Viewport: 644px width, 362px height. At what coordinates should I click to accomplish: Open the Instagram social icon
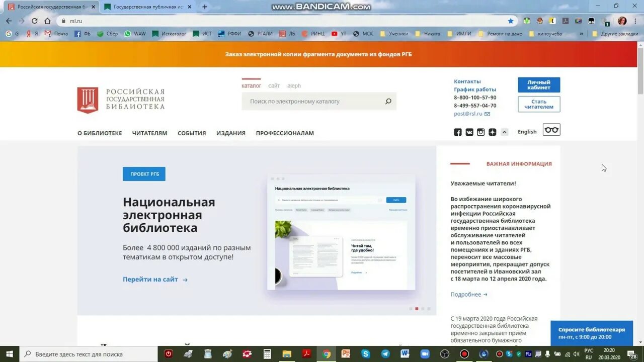481,132
